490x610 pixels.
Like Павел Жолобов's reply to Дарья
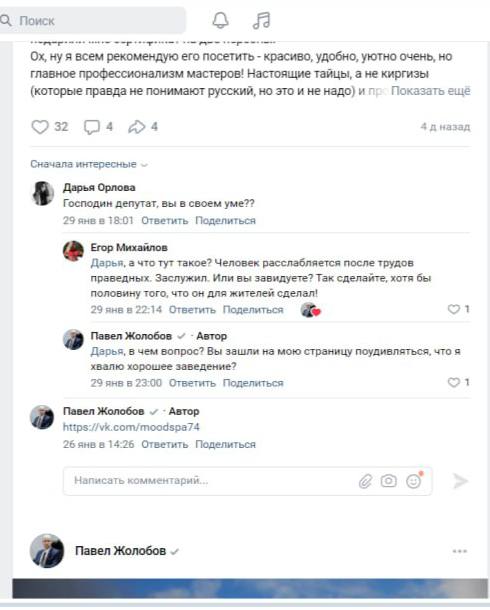453,382
